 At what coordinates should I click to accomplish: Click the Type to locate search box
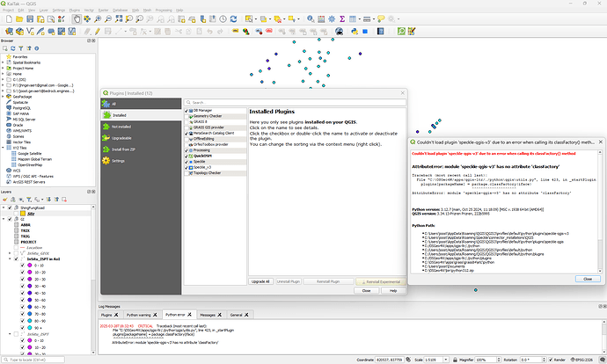tap(33, 360)
